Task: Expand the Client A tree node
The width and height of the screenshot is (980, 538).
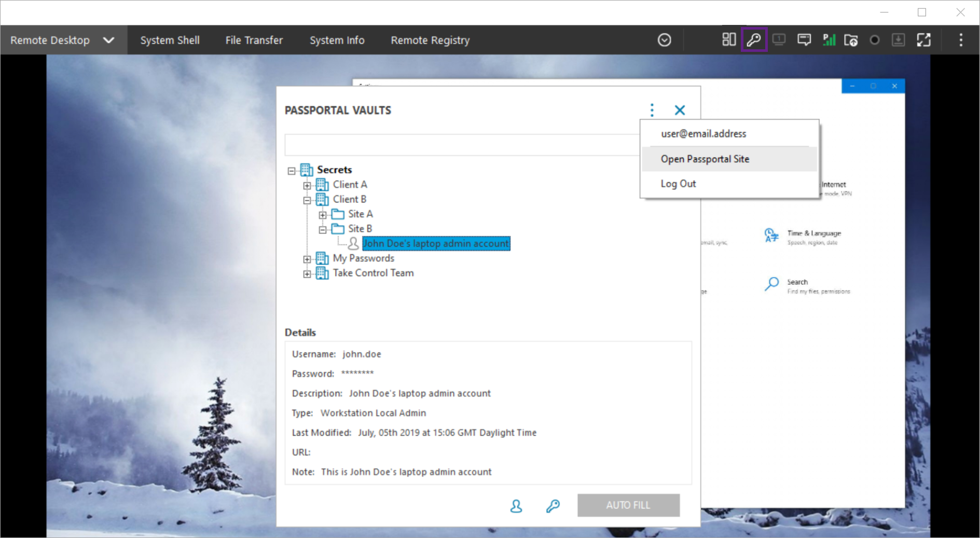Action: 307,185
